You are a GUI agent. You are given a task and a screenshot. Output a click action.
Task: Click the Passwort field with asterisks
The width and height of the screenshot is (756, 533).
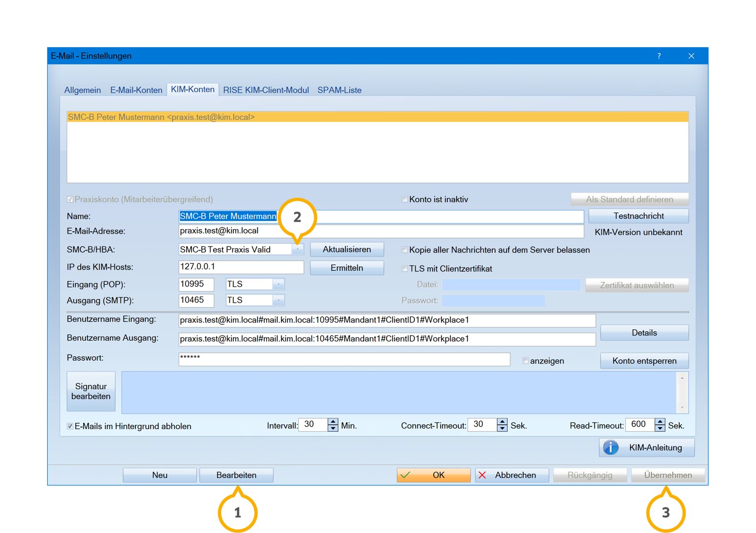(x=344, y=359)
